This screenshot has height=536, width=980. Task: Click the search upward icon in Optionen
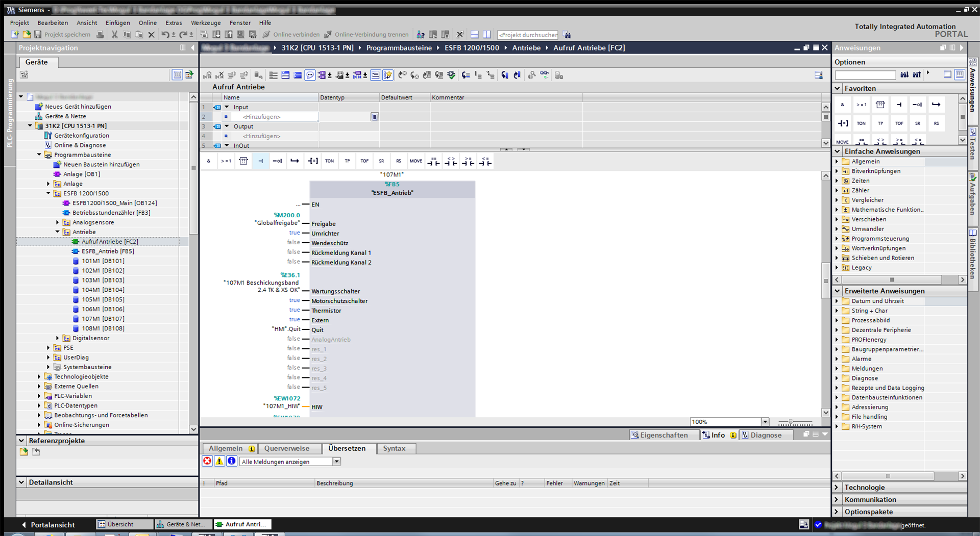tap(917, 74)
